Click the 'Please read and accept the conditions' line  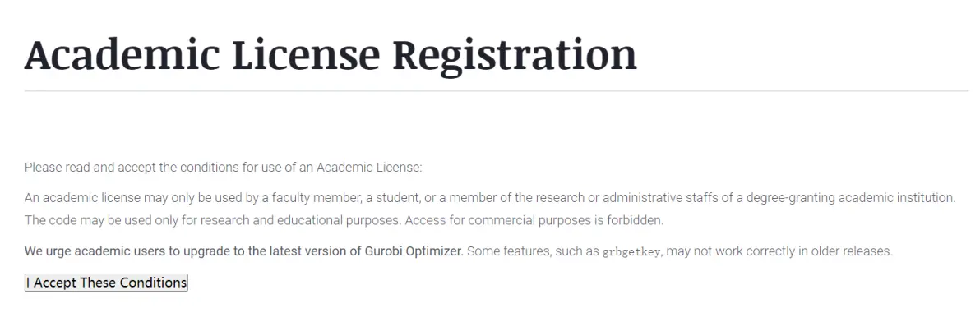[x=224, y=168]
